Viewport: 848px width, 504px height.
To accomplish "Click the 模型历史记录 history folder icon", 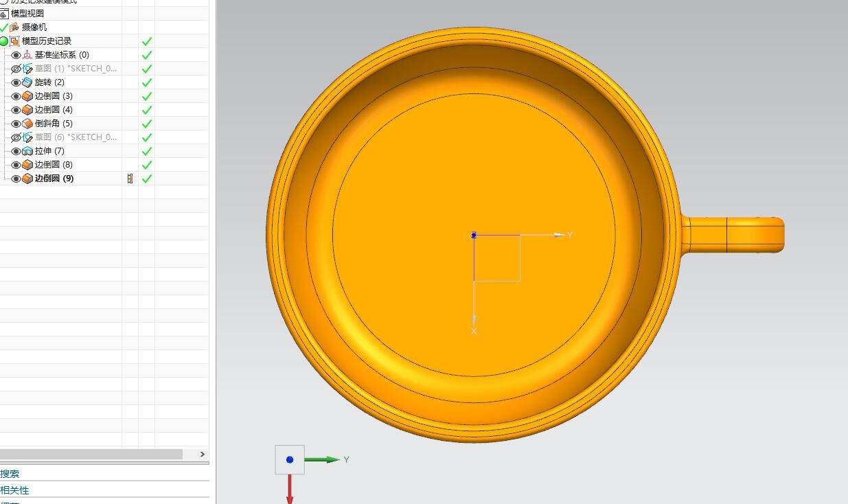I will click(14, 41).
